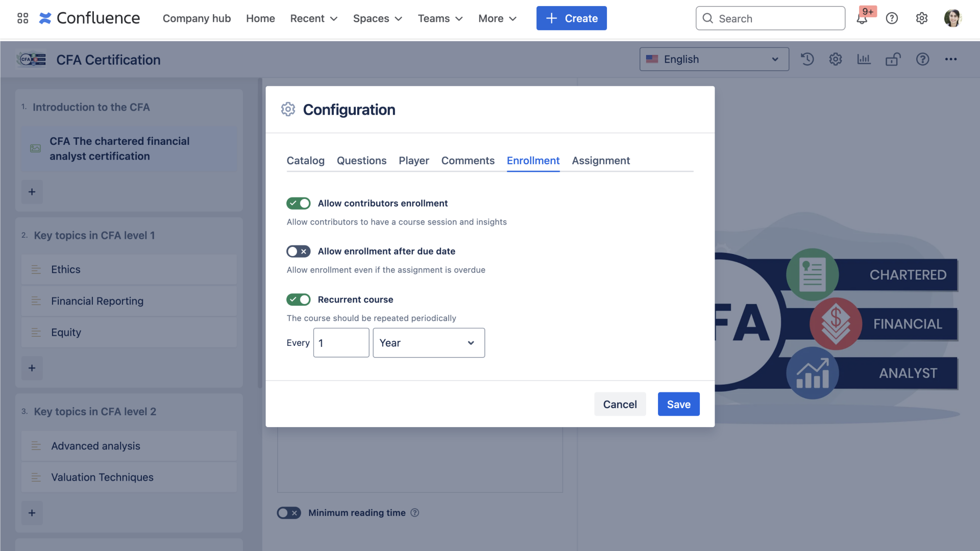Screen dimensions: 980x551
Task: Open the course analytics chart icon
Action: (864, 59)
